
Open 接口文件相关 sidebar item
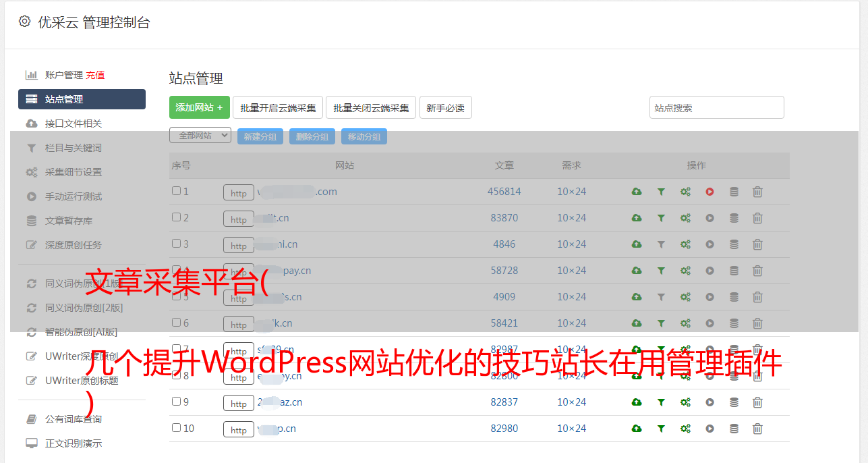coord(73,124)
